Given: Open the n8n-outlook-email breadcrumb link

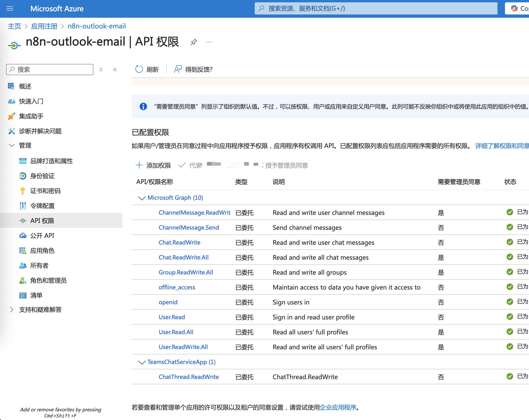Looking at the screenshot, I should pyautogui.click(x=97, y=26).
